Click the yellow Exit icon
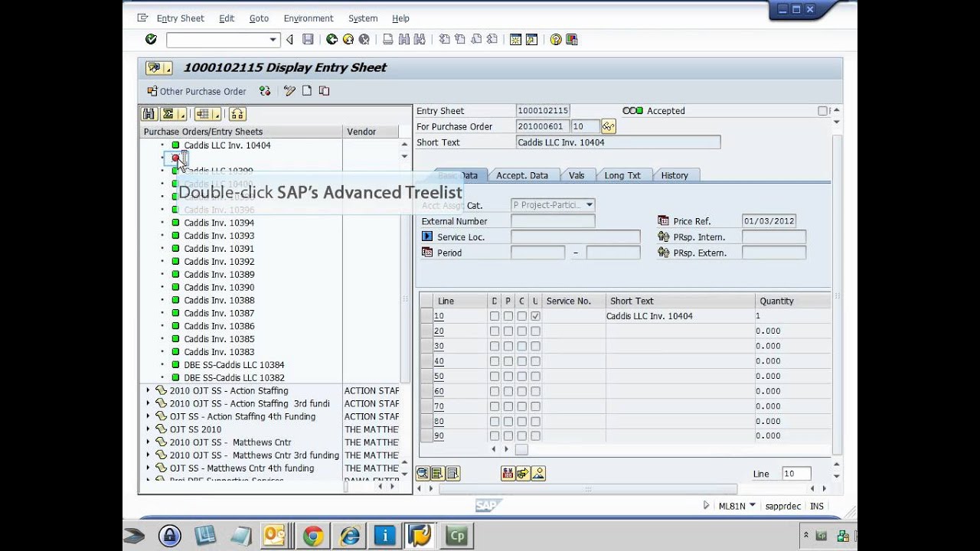Viewport: 980px width, 551px height. 348,39
